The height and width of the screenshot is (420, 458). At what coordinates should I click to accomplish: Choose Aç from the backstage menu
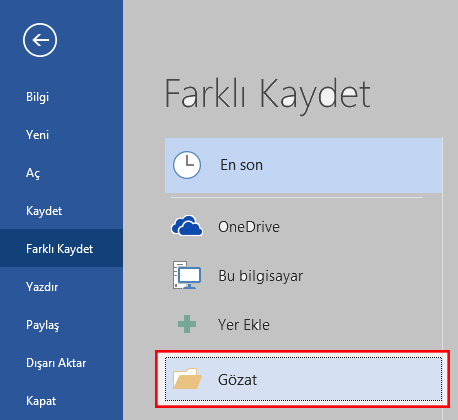tap(33, 173)
